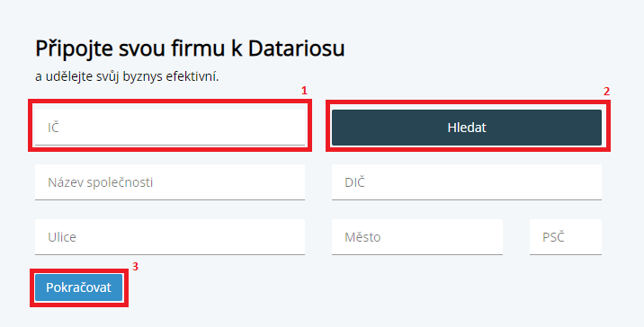This screenshot has width=644, height=327.
Task: Select the Město input box
Action: click(x=417, y=237)
